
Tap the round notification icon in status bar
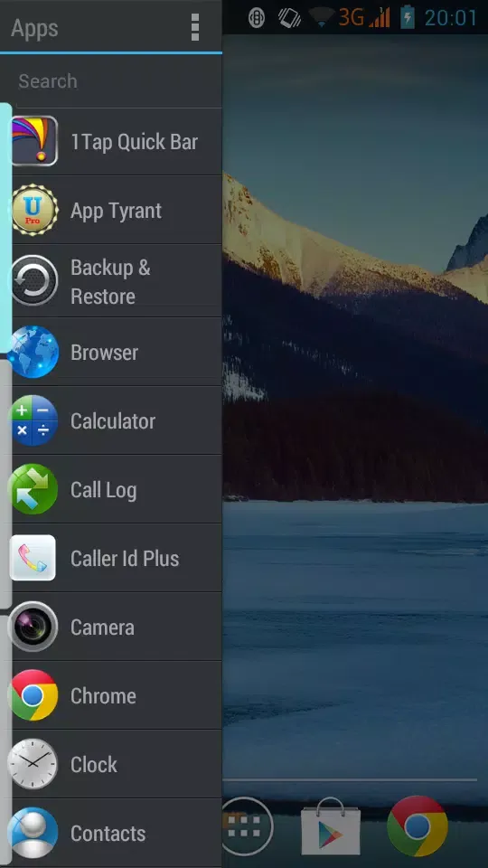257,18
